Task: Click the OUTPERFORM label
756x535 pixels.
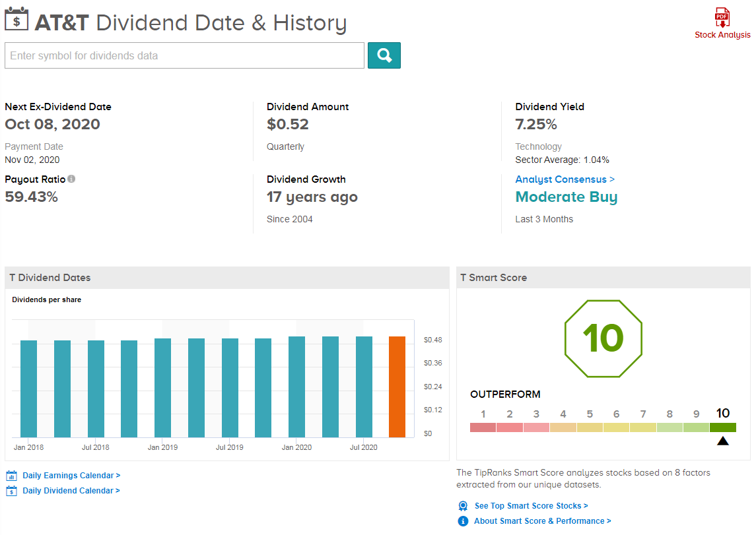Action: tap(505, 394)
